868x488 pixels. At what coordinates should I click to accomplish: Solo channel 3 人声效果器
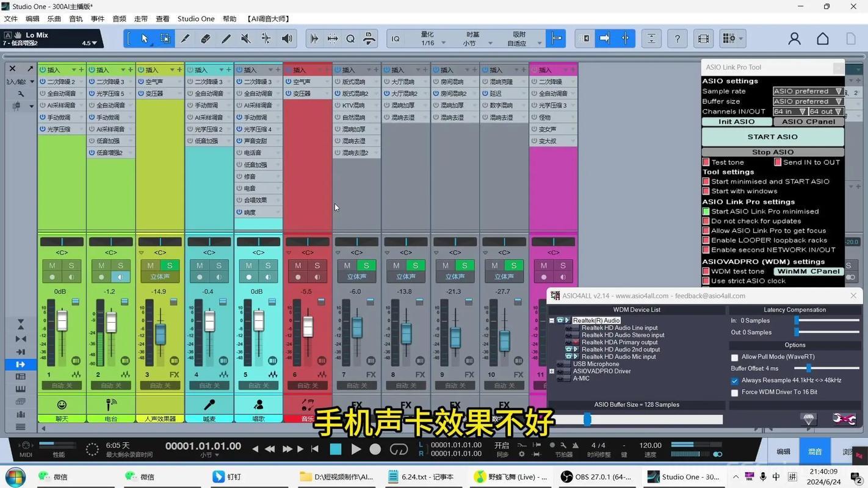click(x=170, y=265)
